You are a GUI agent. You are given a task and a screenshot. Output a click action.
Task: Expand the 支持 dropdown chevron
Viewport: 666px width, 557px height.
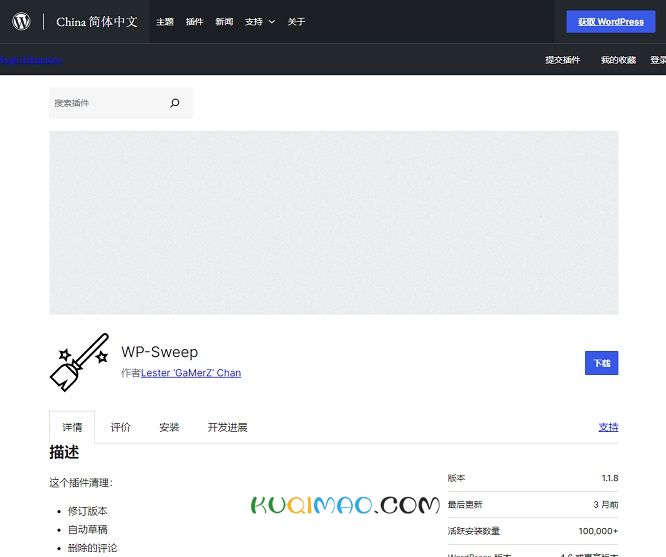(271, 22)
